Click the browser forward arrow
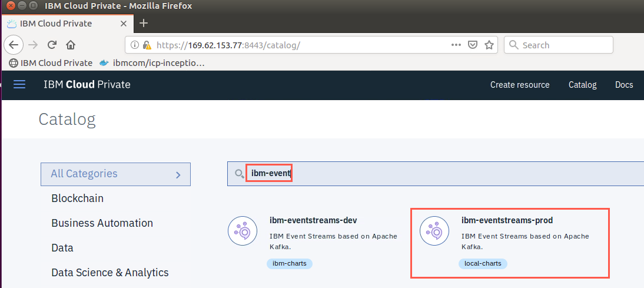The height and width of the screenshot is (288, 644). 34,45
